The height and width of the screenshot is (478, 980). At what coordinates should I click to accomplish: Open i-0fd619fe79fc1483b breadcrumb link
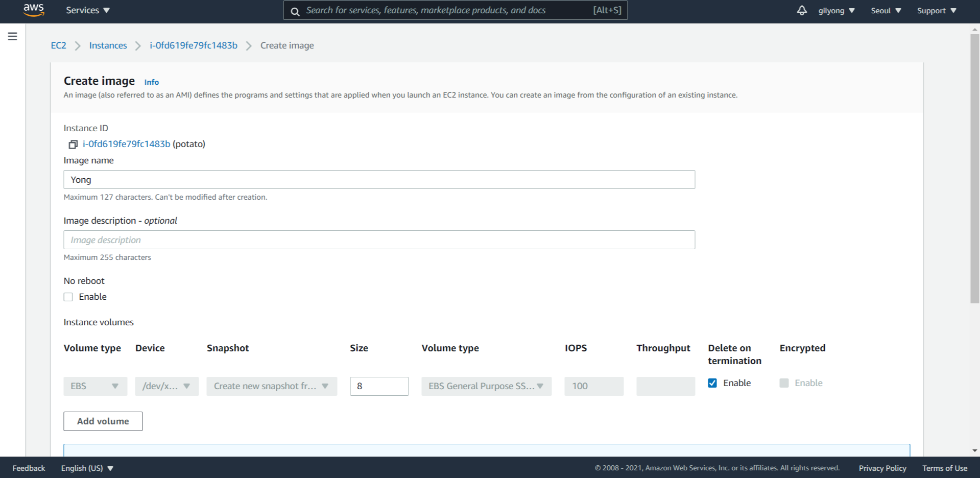[x=194, y=45]
